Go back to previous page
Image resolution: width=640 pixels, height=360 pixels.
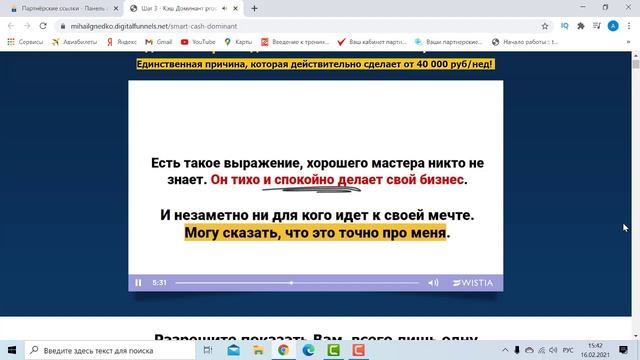coord(11,26)
